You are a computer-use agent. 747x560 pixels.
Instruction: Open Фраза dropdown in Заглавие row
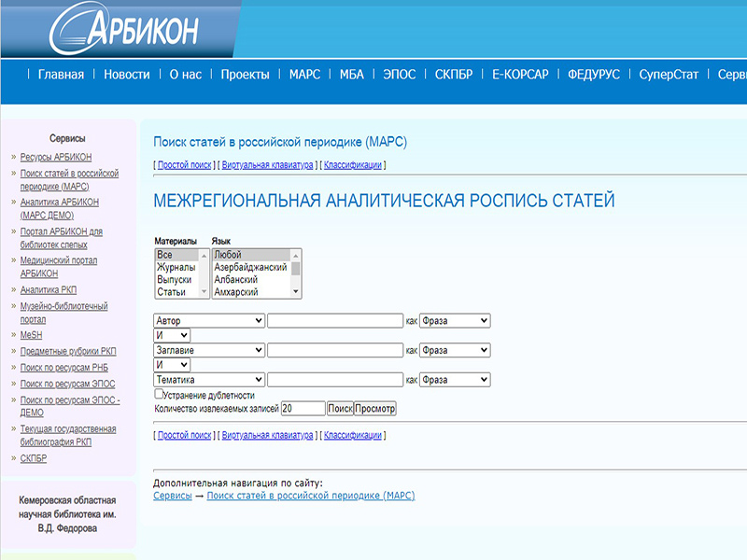click(x=455, y=351)
